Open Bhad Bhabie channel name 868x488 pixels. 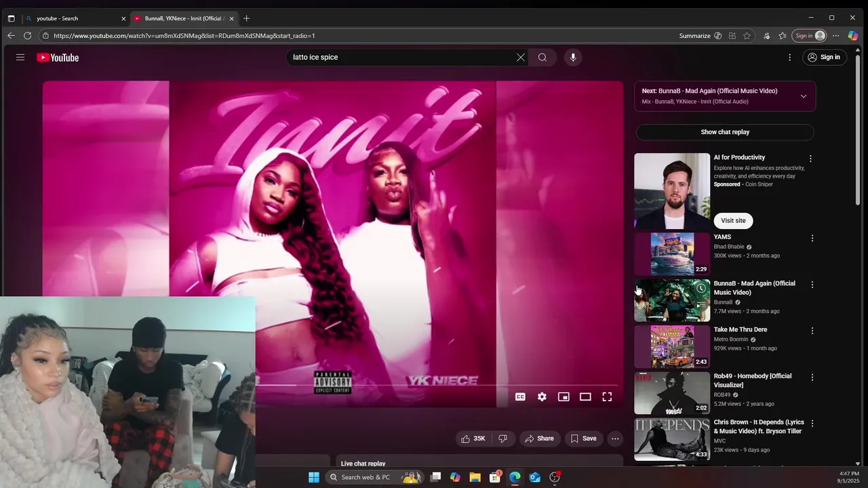pos(729,247)
